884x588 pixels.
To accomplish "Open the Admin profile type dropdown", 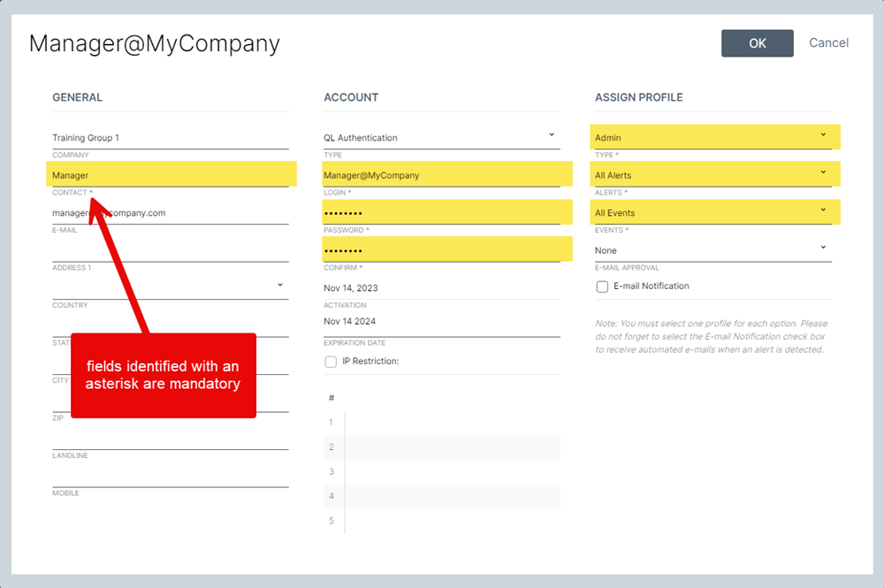I will 715,137.
